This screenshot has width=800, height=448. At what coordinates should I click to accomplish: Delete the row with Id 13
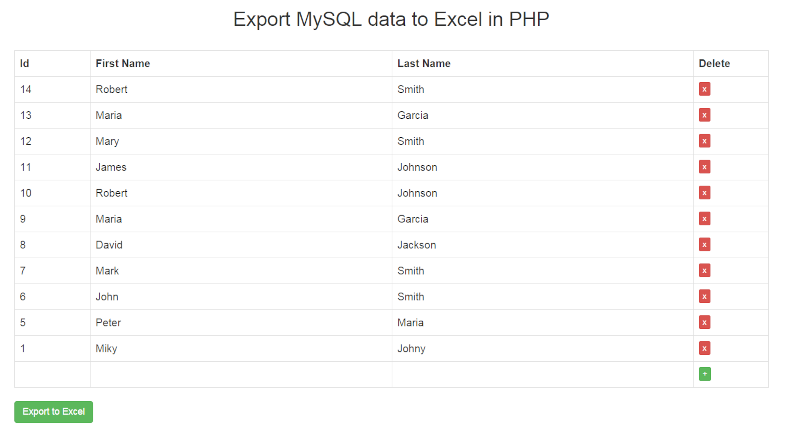705,115
